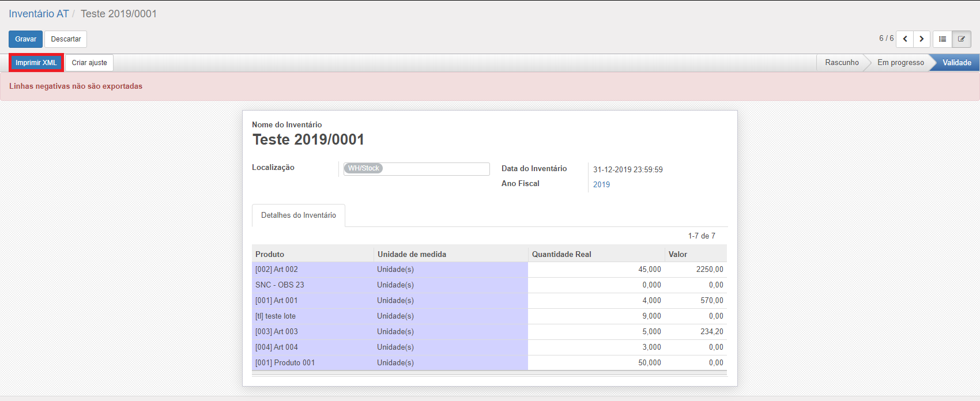This screenshot has width=980, height=401.
Task: Select the [002] Art 002 row
Action: pos(277,270)
